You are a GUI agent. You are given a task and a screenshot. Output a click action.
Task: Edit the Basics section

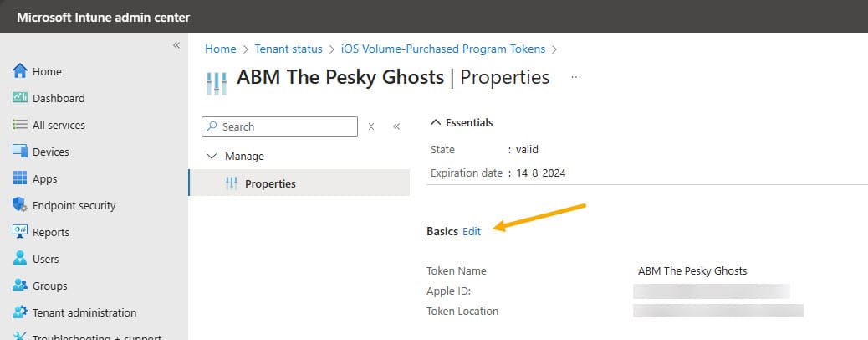tap(472, 232)
